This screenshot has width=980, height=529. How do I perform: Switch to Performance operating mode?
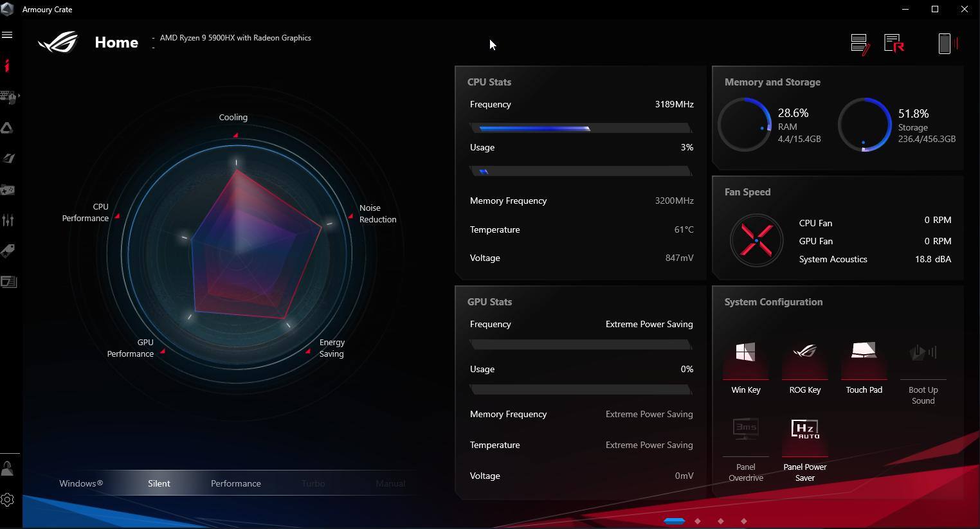point(236,483)
